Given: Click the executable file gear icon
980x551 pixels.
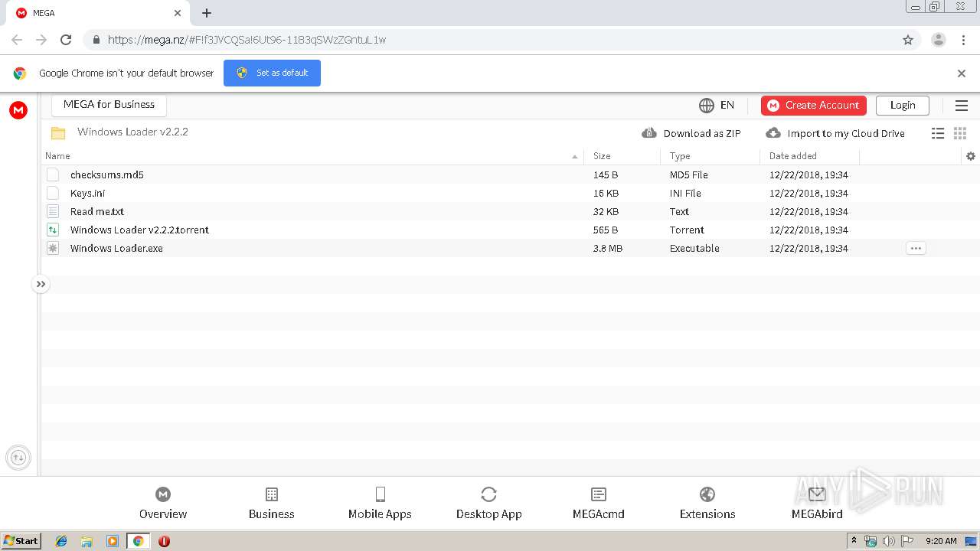Looking at the screenshot, I should pos(53,248).
